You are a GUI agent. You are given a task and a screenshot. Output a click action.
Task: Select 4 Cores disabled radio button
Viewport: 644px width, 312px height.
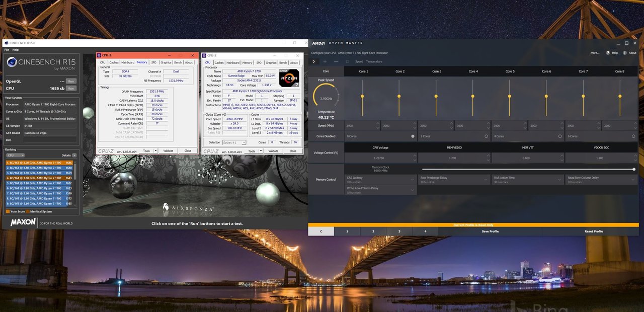[x=560, y=136]
